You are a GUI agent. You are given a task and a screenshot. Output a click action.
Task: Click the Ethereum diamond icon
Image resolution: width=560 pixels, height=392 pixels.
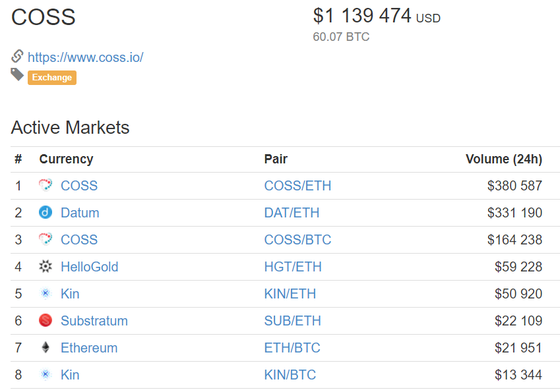[x=46, y=347]
